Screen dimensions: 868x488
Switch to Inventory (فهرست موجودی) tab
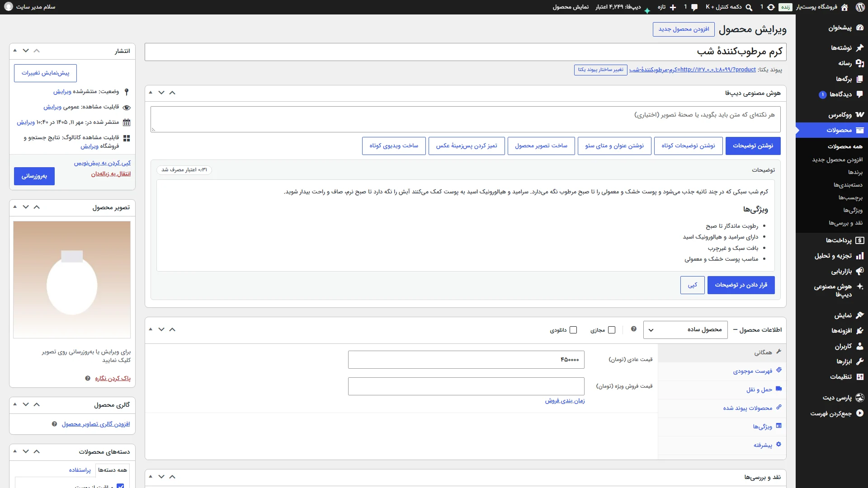click(x=722, y=371)
